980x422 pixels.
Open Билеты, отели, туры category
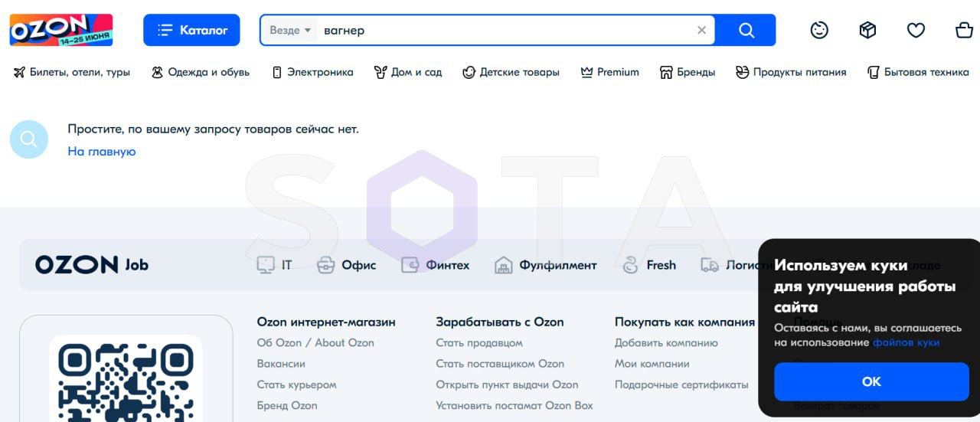72,72
